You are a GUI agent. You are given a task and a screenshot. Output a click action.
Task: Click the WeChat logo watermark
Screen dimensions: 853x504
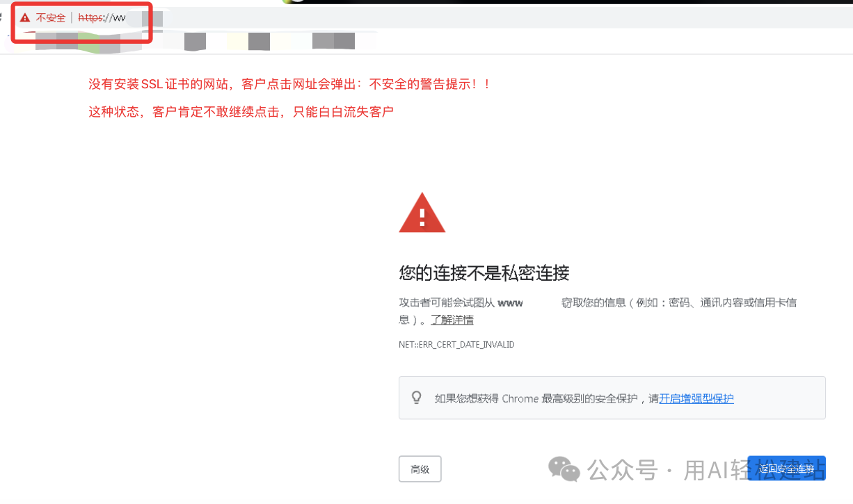click(564, 469)
